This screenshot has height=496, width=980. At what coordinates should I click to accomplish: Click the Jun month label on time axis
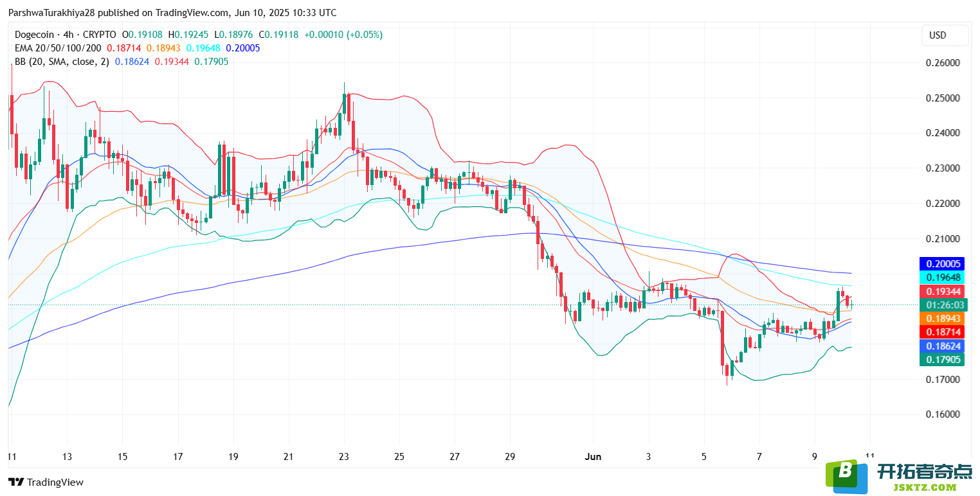(593, 457)
